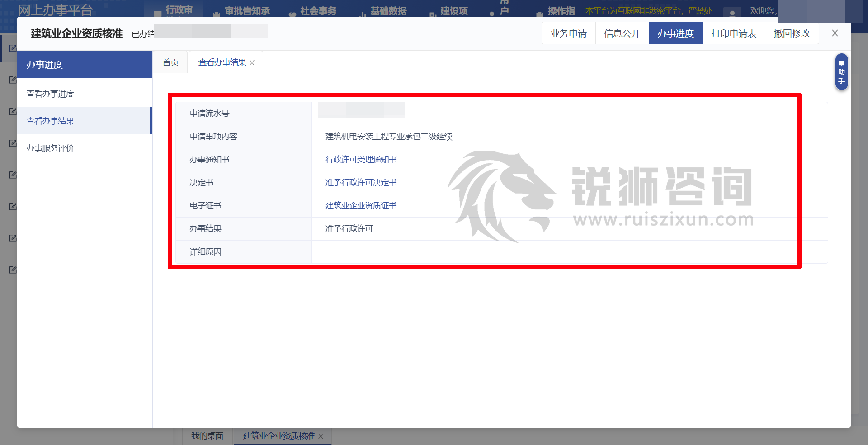Open 审批告知承 in background navigation
The image size is (868, 445).
(x=247, y=11)
